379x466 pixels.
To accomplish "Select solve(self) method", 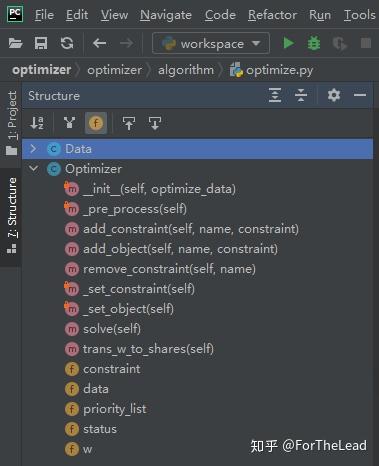I will (197, 329).
